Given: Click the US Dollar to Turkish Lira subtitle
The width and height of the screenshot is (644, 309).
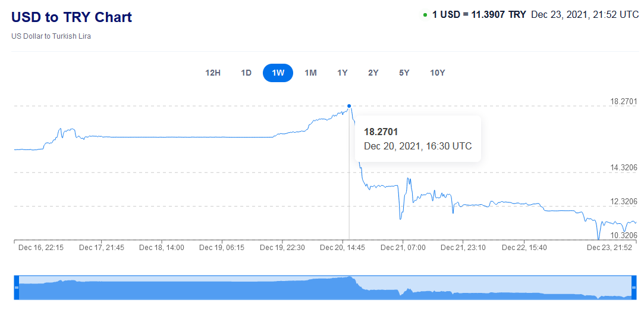Looking at the screenshot, I should click(51, 36).
